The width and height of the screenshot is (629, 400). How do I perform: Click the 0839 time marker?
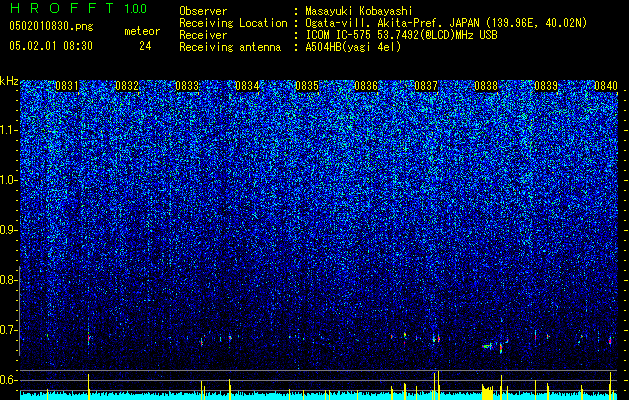point(546,86)
